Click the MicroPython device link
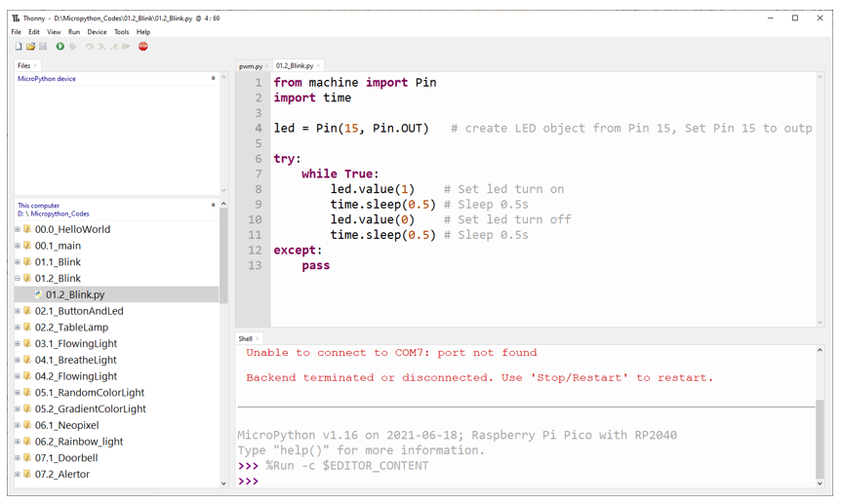Screen dimensions: 842x504 pos(47,79)
